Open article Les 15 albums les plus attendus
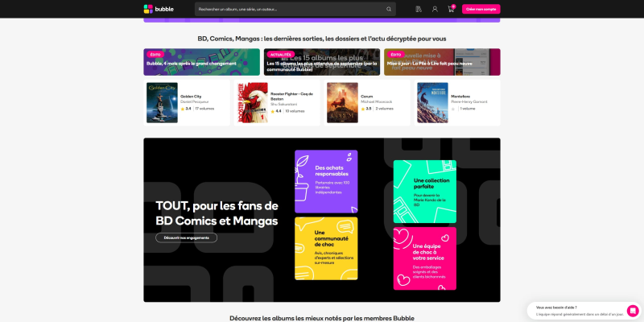The height and width of the screenshot is (322, 644). [x=321, y=62]
